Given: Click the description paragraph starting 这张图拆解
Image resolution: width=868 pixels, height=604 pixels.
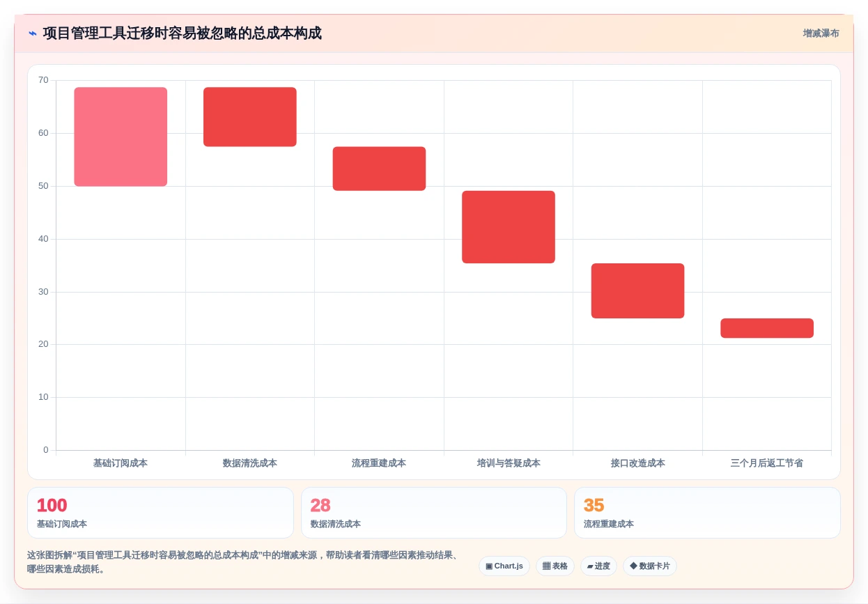Looking at the screenshot, I should [244, 562].
